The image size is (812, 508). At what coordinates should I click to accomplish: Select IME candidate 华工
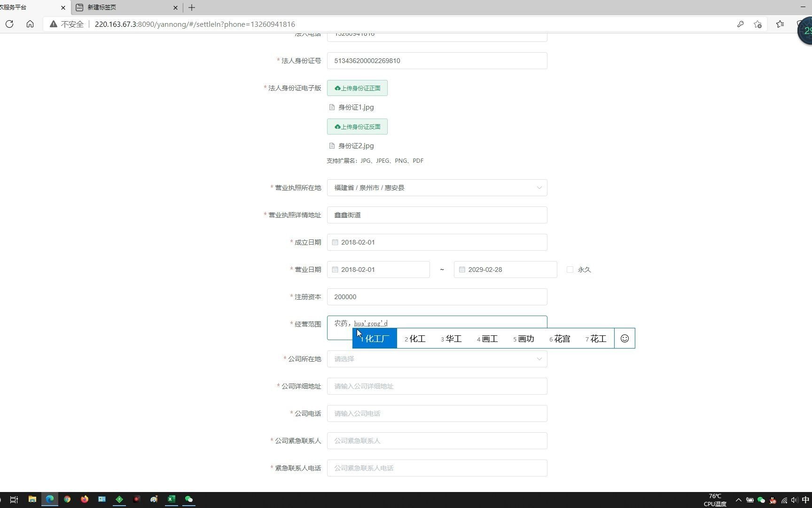click(x=451, y=339)
